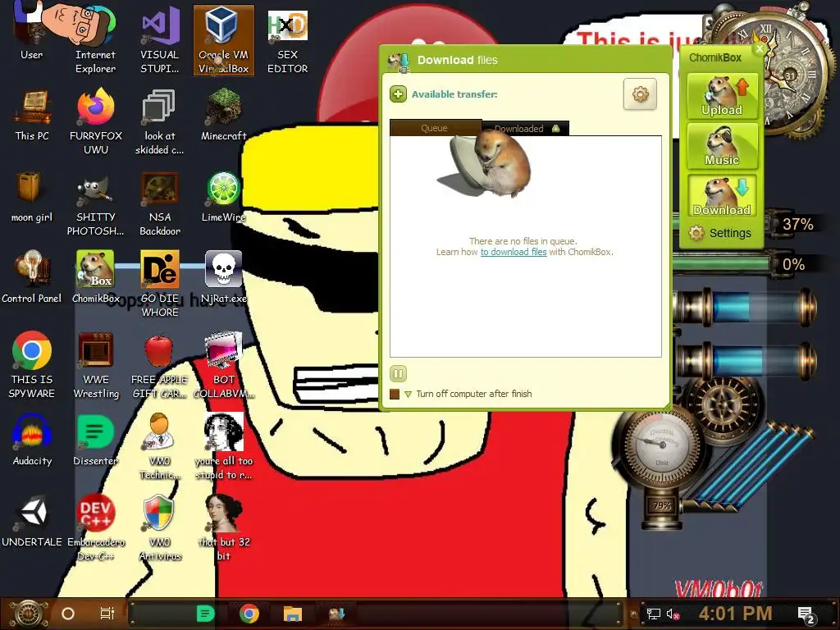Tick the Turn off computer after finish checkbox
The height and width of the screenshot is (630, 840).
point(395,395)
